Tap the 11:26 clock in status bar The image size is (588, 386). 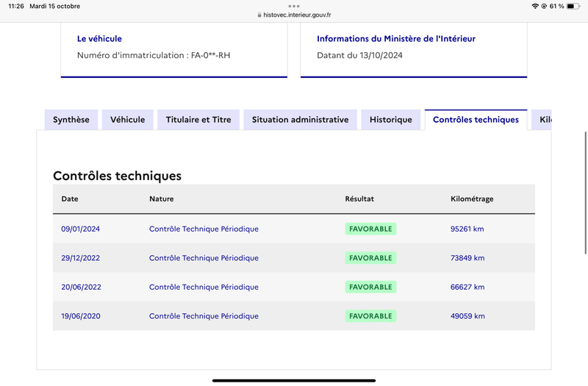click(16, 6)
